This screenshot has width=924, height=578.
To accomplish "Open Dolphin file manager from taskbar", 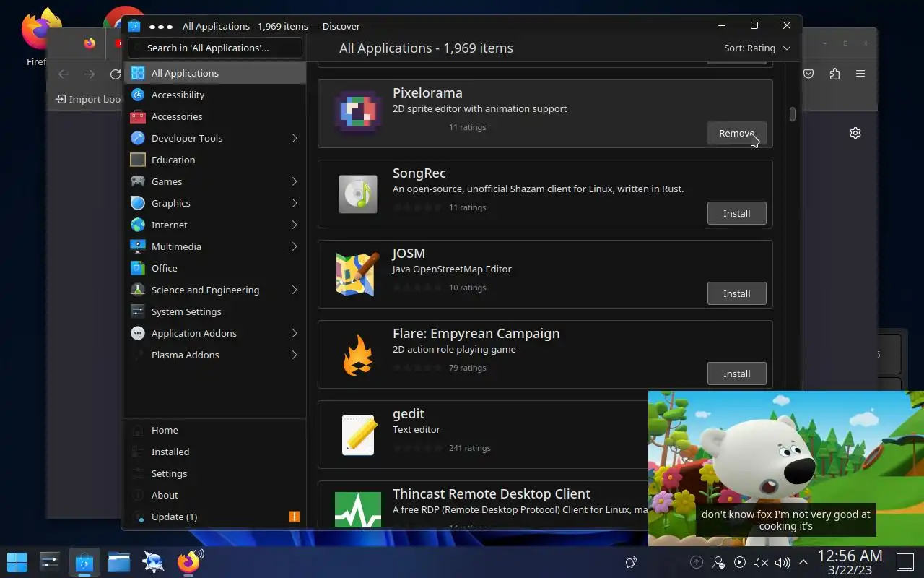I will (118, 561).
